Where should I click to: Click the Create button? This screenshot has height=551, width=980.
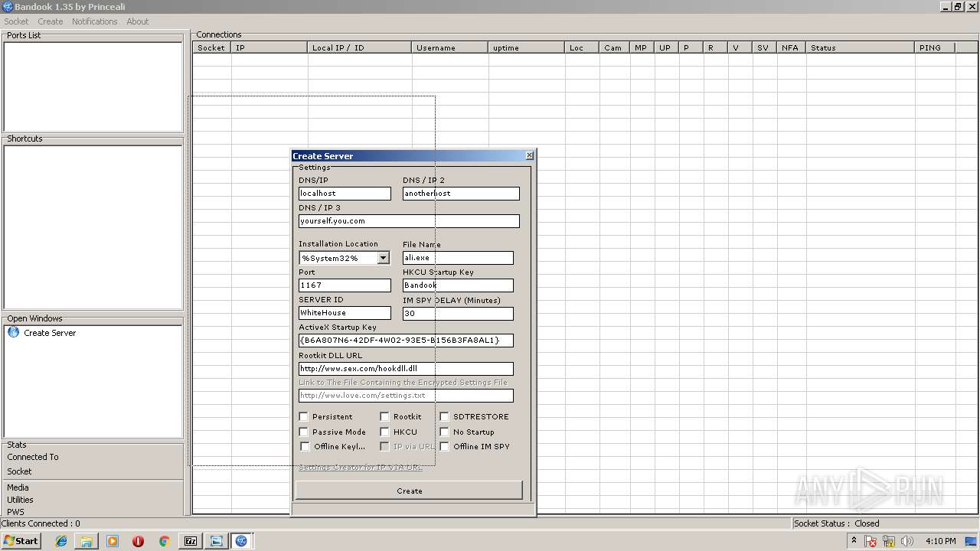(x=409, y=491)
